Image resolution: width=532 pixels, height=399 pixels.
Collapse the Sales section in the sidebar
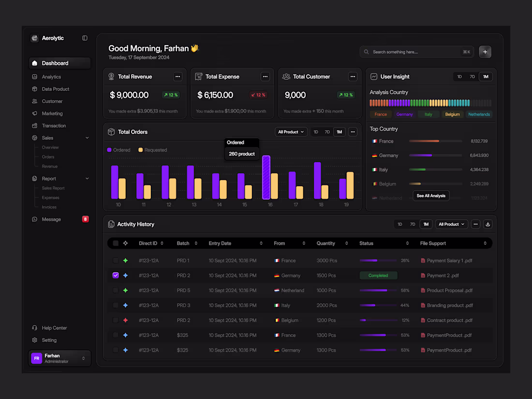click(x=87, y=137)
